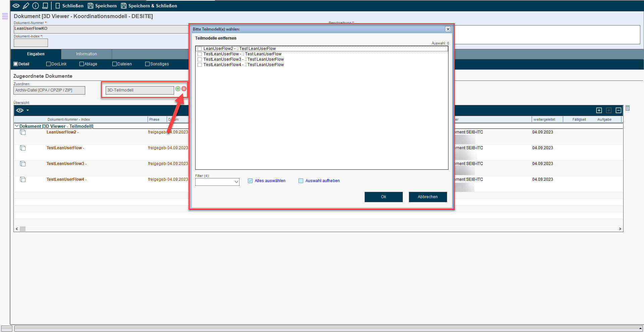Viewport: 644px width, 332px height.
Task: Enable the DocLink checkbox
Action: coord(48,64)
